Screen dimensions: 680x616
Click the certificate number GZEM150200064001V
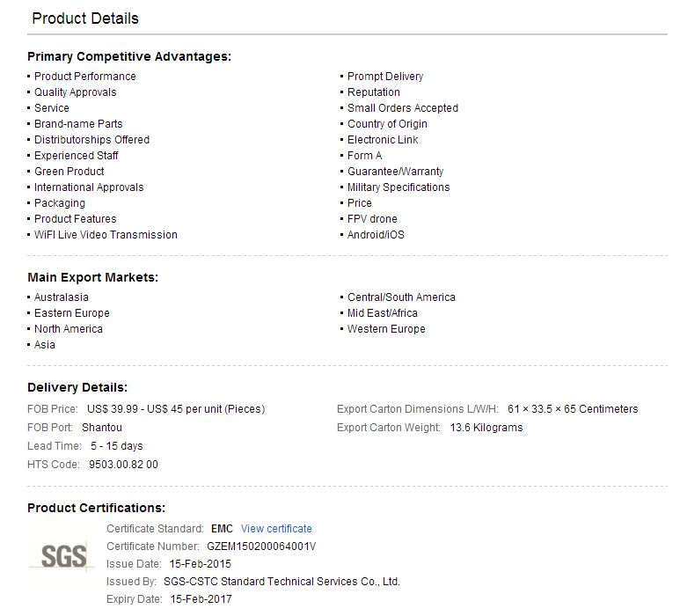pos(261,546)
